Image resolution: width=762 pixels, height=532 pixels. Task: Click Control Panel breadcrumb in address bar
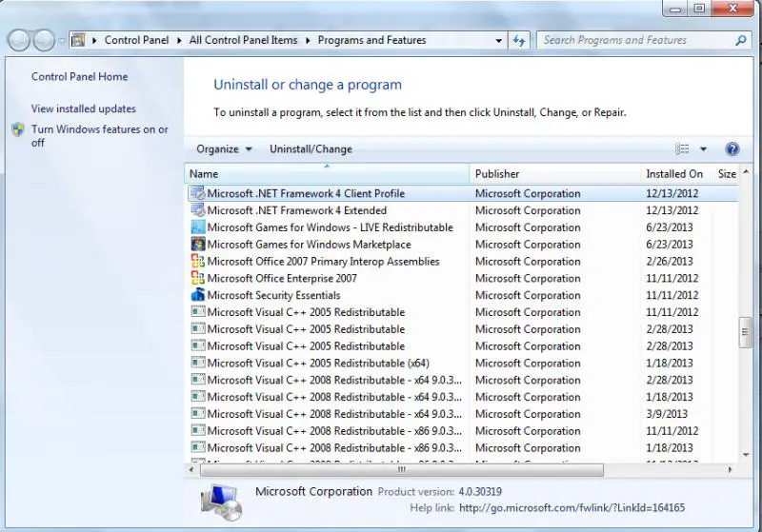tap(136, 40)
